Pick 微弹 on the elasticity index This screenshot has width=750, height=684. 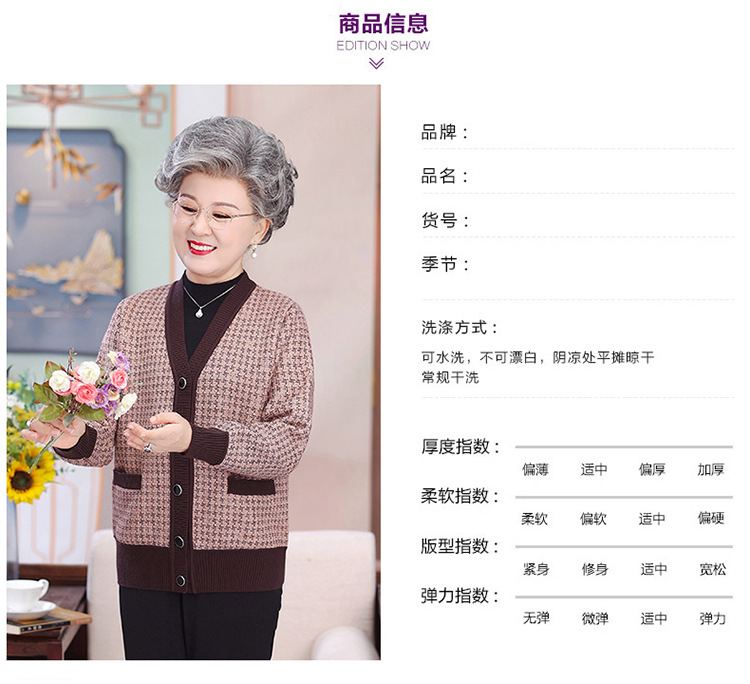pos(595,618)
